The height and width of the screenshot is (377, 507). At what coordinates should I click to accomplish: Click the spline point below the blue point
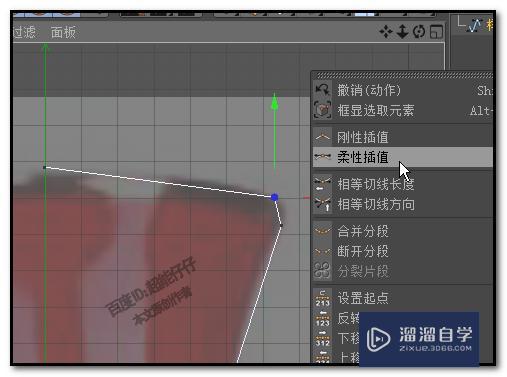click(281, 225)
